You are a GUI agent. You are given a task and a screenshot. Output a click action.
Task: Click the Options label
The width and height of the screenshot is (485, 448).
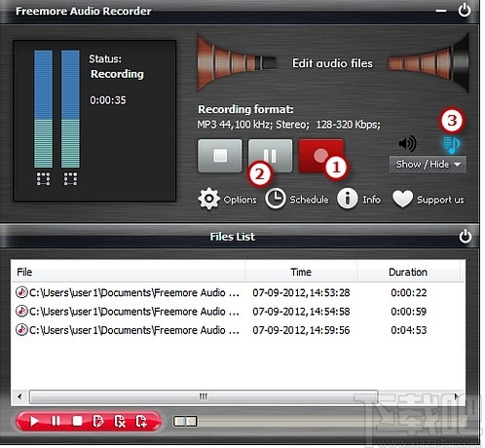click(240, 200)
